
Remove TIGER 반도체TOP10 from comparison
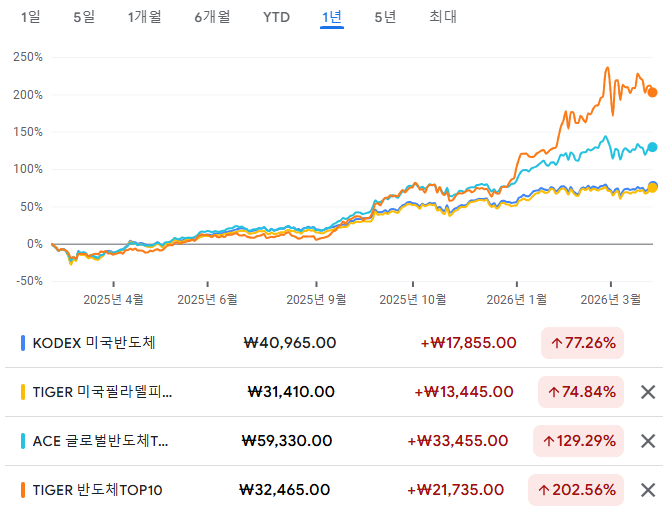click(648, 490)
